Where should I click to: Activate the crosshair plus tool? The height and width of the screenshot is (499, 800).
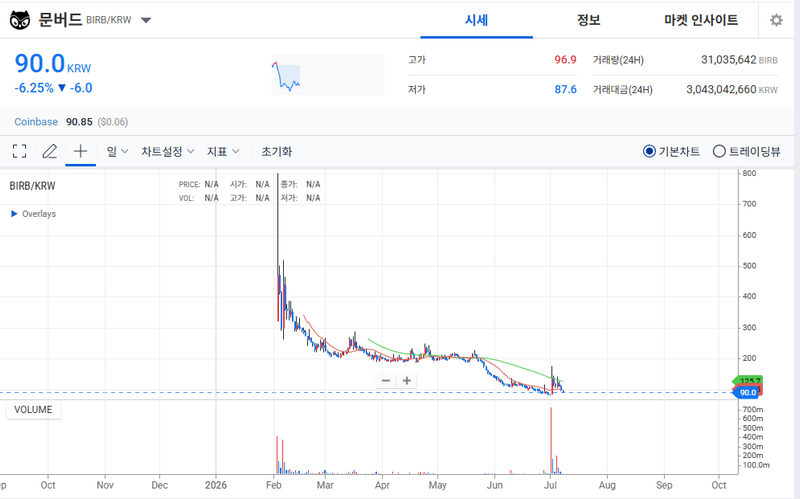tap(80, 151)
